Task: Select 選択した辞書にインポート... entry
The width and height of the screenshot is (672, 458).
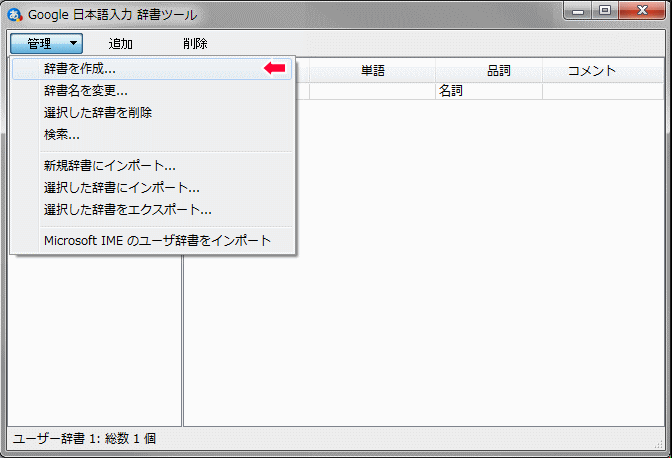Action: click(x=152, y=188)
